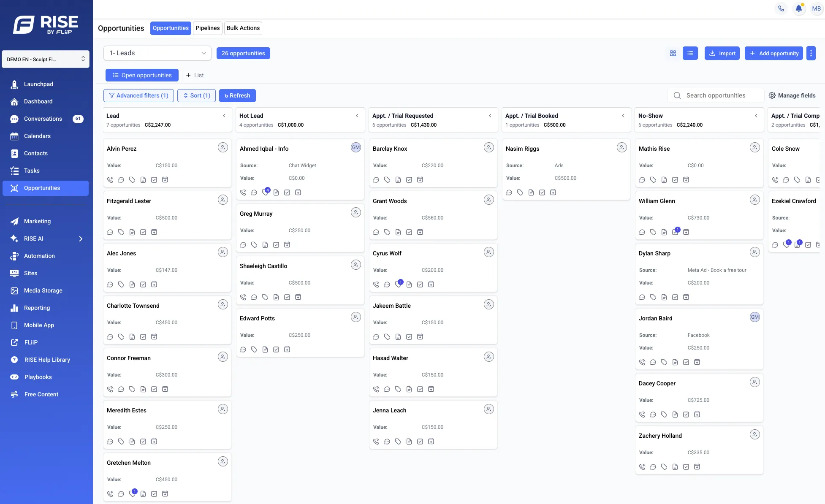Click unassigned owner icon on Greg Murray card

click(x=356, y=212)
